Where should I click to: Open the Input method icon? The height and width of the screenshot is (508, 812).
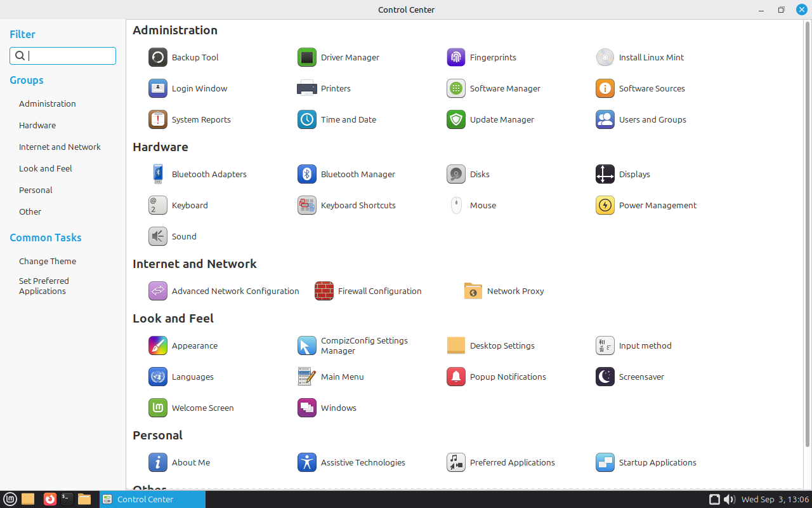(605, 345)
